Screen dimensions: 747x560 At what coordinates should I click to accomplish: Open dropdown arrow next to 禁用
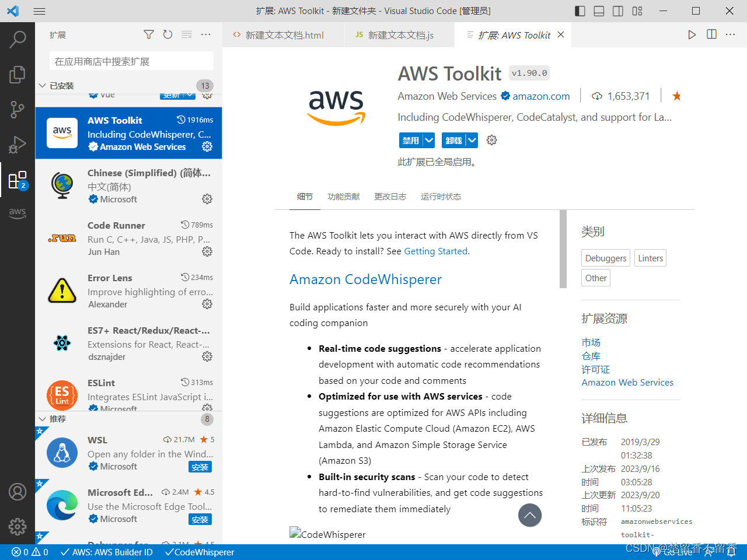429,140
